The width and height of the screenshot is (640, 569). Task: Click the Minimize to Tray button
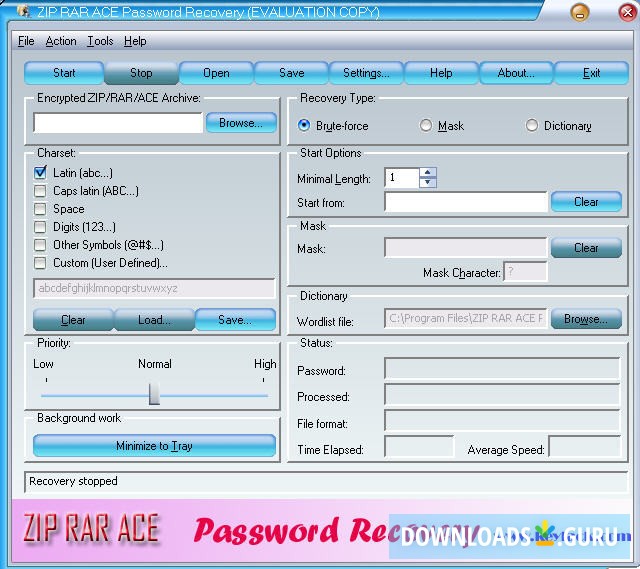pyautogui.click(x=154, y=446)
